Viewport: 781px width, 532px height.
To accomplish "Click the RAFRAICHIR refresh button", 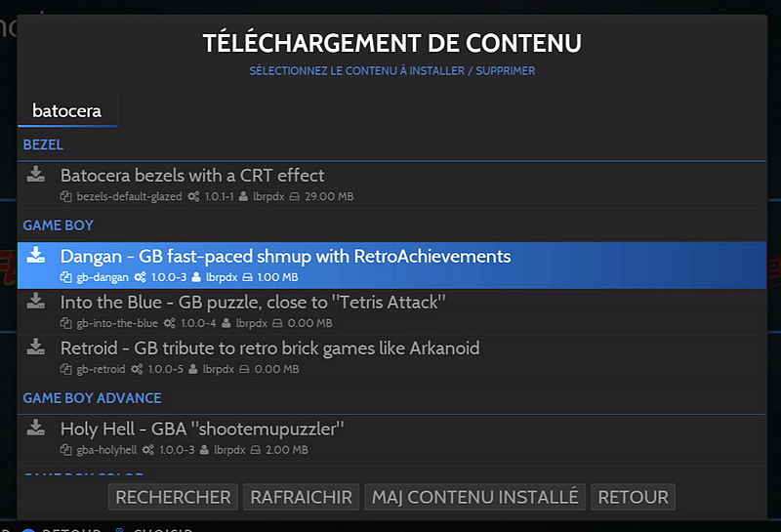I will [301, 497].
